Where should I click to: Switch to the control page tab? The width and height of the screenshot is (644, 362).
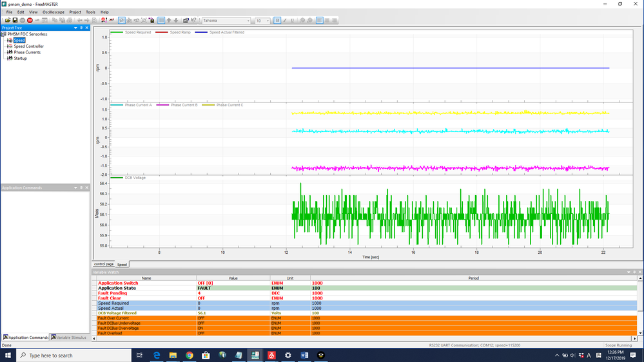tap(104, 264)
